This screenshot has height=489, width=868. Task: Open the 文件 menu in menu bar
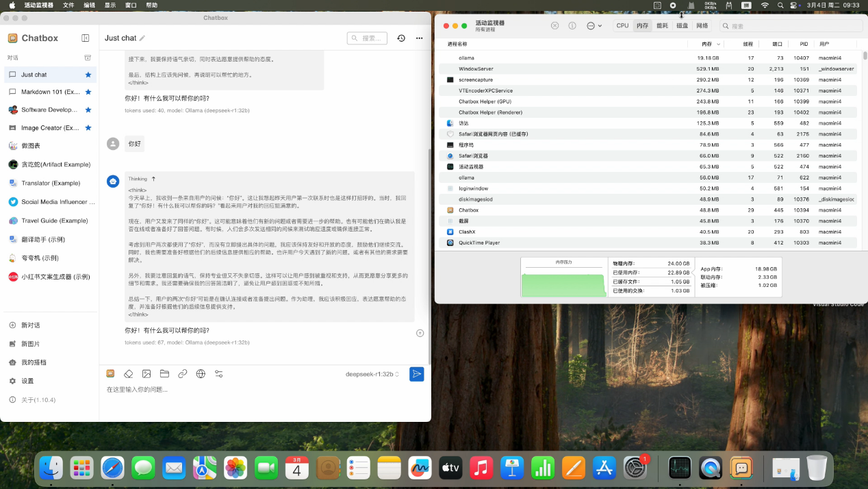click(x=68, y=5)
